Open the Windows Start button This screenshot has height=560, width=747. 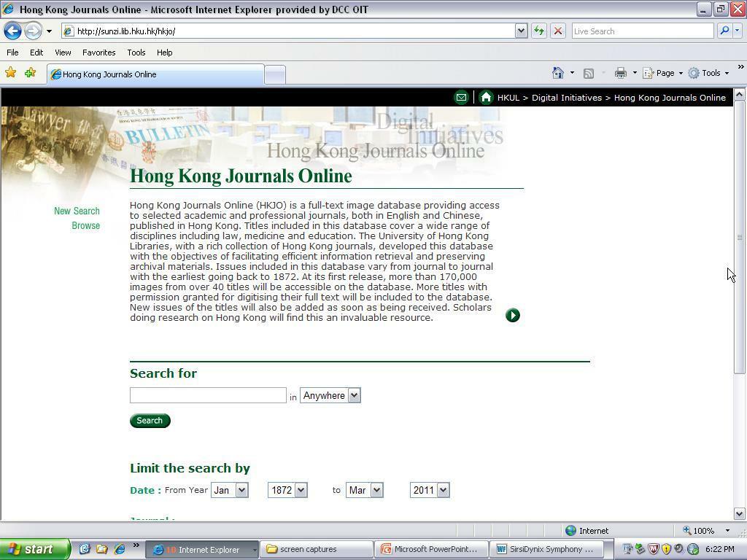(x=35, y=549)
